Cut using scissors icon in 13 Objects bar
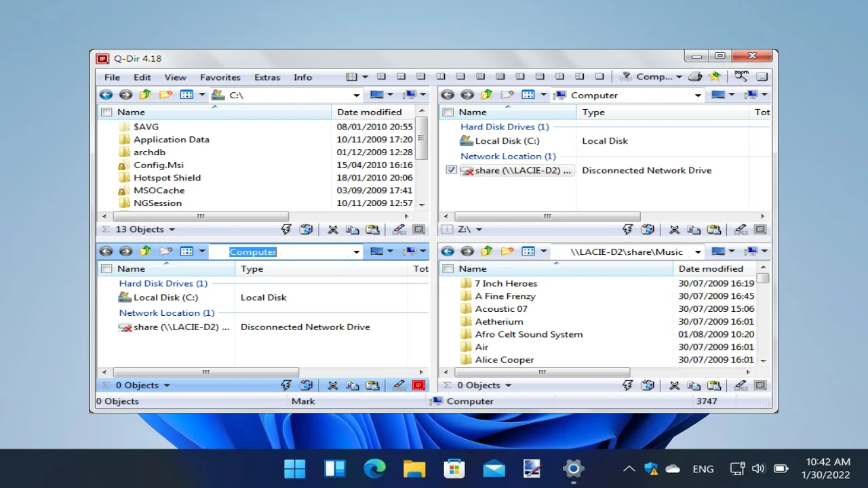 click(332, 230)
